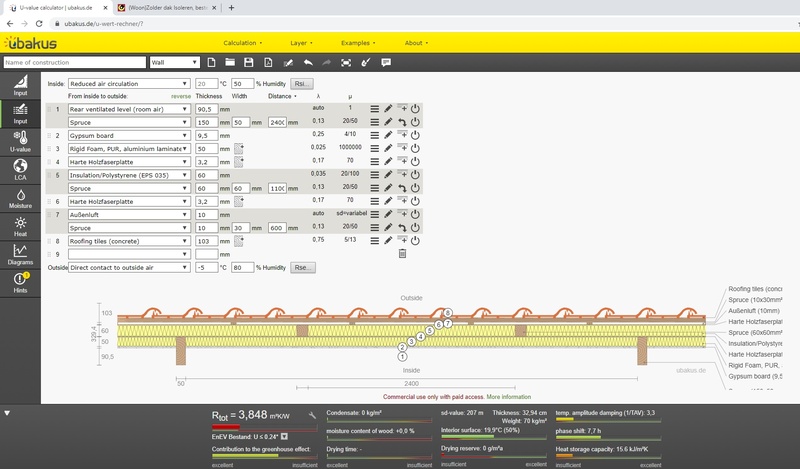Viewport: 800px width, 469px height.
Task: Click the Rse... button
Action: (x=303, y=267)
